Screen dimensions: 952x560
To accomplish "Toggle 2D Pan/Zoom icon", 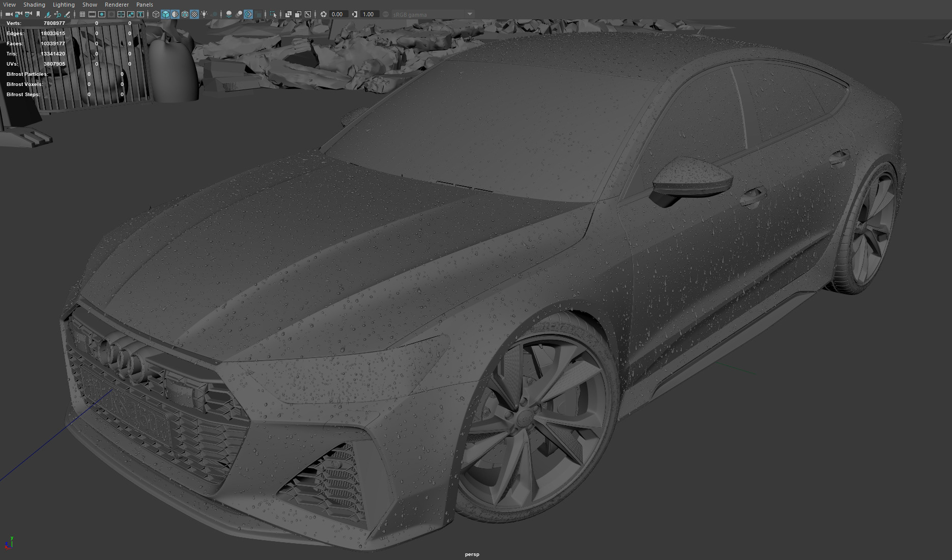I will (x=57, y=14).
